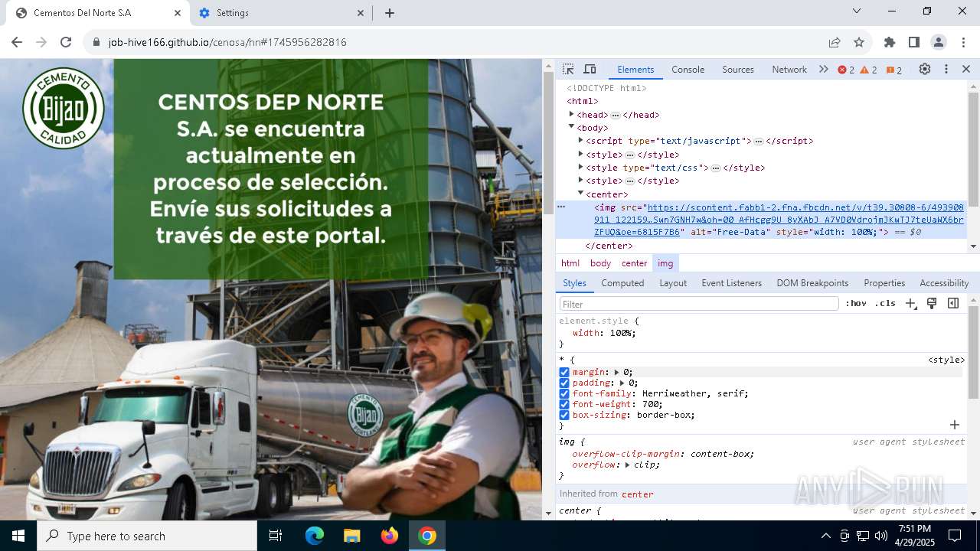
Task: Open the taskbar notification center icon
Action: point(955,536)
